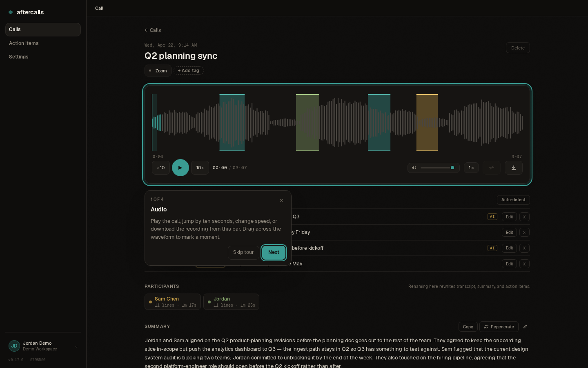Click the green waveform marker
This screenshot has width=588, height=368.
pyautogui.click(x=307, y=123)
